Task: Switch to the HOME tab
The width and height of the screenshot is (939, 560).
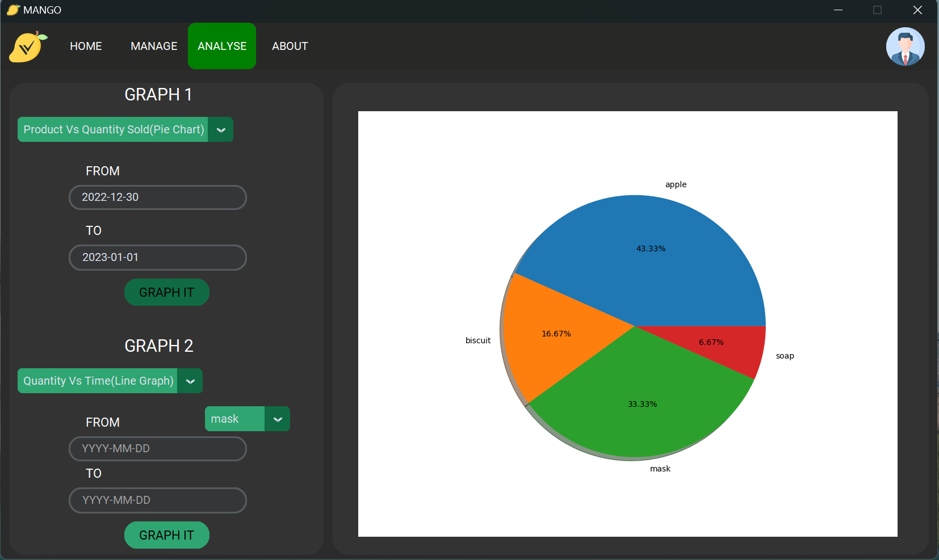Action: click(86, 46)
